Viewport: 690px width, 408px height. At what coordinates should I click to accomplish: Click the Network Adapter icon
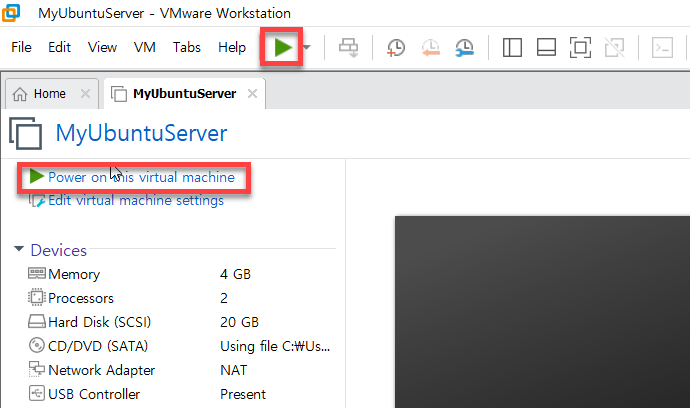[x=37, y=369]
